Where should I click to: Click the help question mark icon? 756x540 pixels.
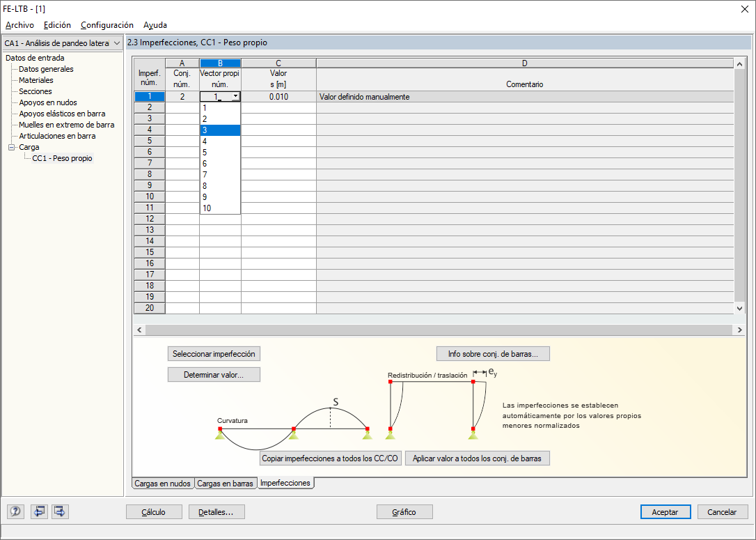(15, 511)
